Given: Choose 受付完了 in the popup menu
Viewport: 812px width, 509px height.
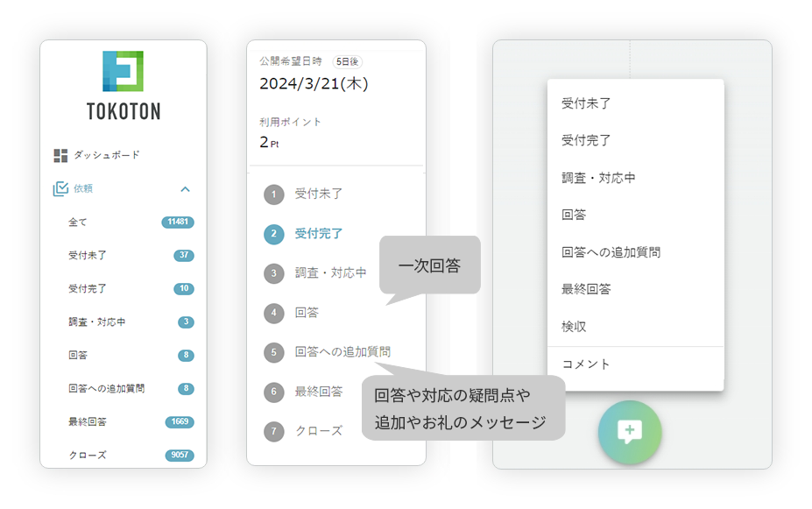Looking at the screenshot, I should pos(586,140).
